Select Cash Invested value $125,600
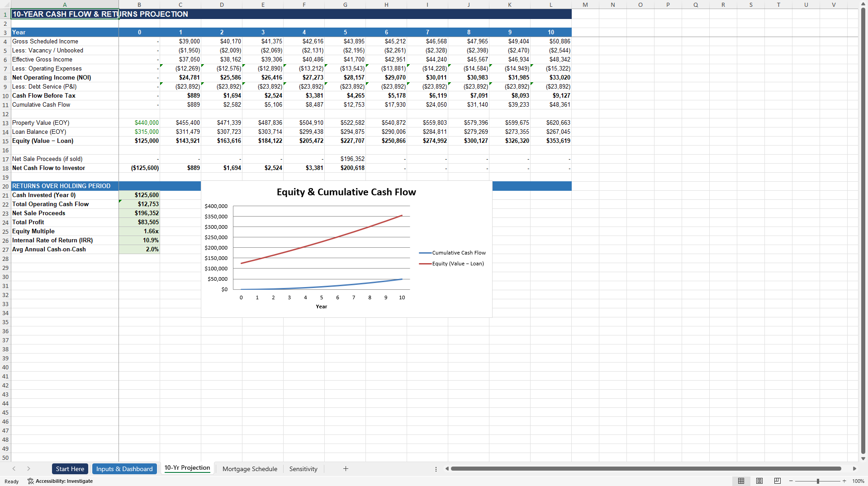The width and height of the screenshot is (868, 486). 139,195
